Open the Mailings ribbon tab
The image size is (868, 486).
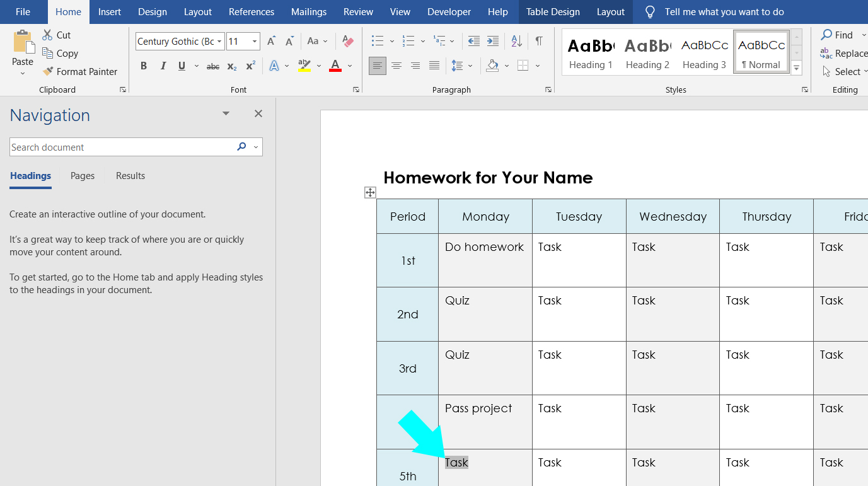point(308,11)
